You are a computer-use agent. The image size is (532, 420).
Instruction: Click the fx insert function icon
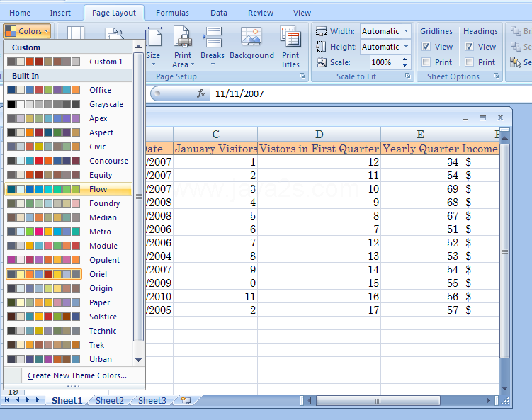(201, 93)
